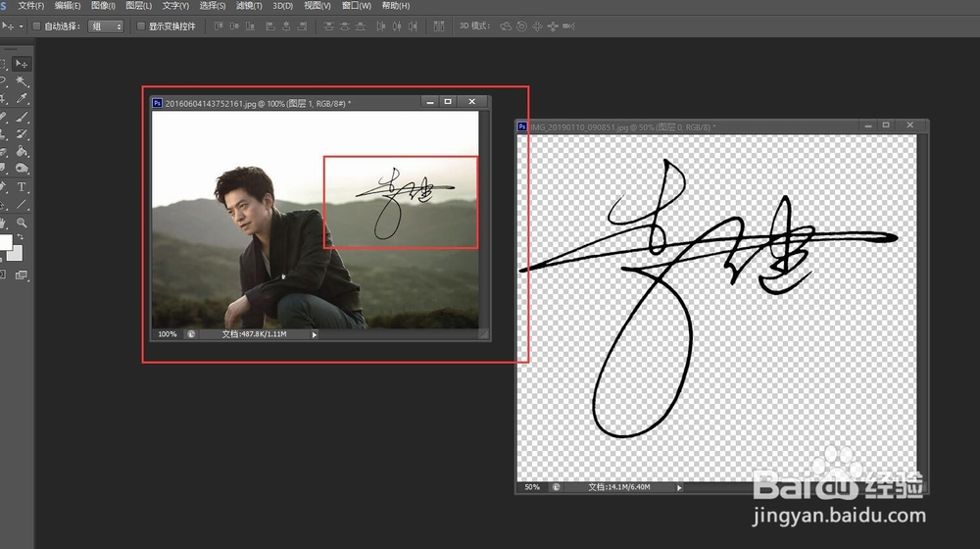Select the Eyedropper tool
The height and width of the screenshot is (549, 980).
pyautogui.click(x=22, y=98)
